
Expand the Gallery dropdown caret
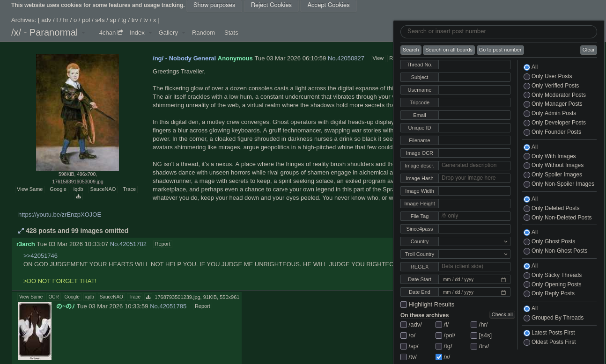tap(184, 33)
